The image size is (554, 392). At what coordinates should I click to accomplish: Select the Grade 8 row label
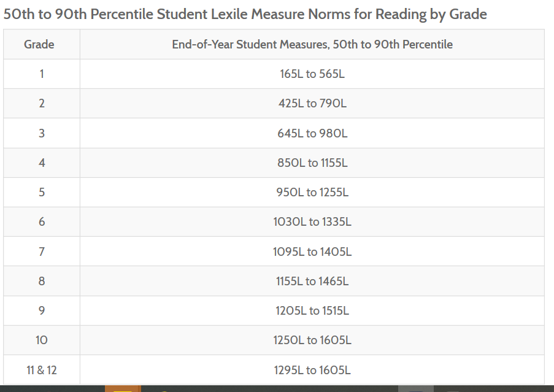tap(42, 281)
